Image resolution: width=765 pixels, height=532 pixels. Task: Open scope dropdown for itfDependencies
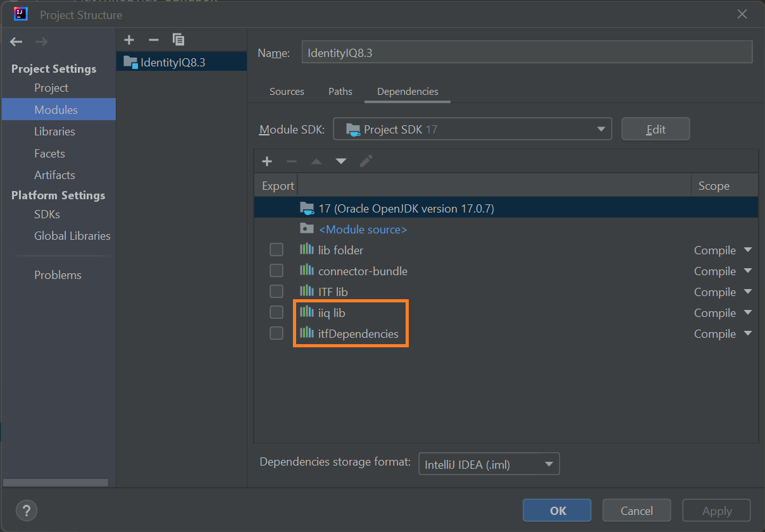(x=748, y=333)
